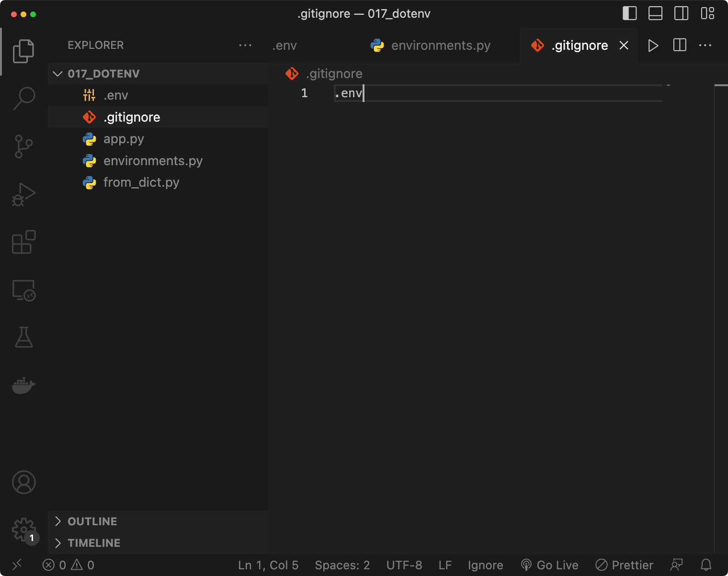Expand the OUTLINE section

point(92,521)
